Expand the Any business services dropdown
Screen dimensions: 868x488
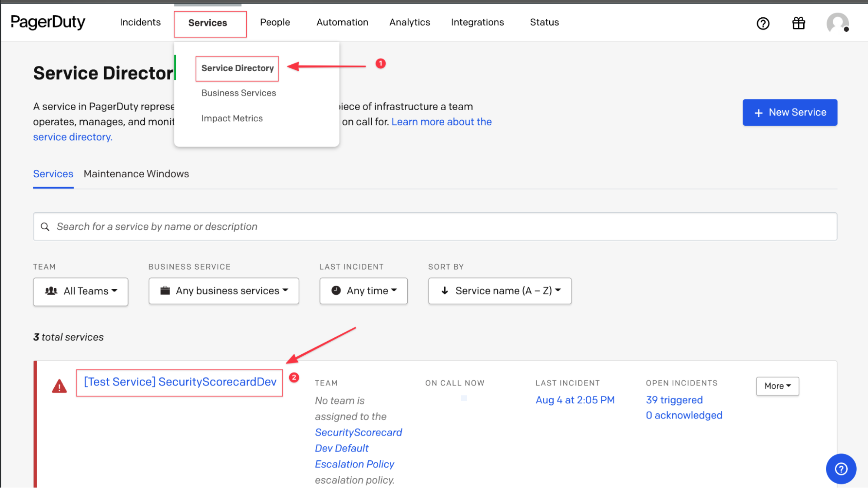click(224, 291)
